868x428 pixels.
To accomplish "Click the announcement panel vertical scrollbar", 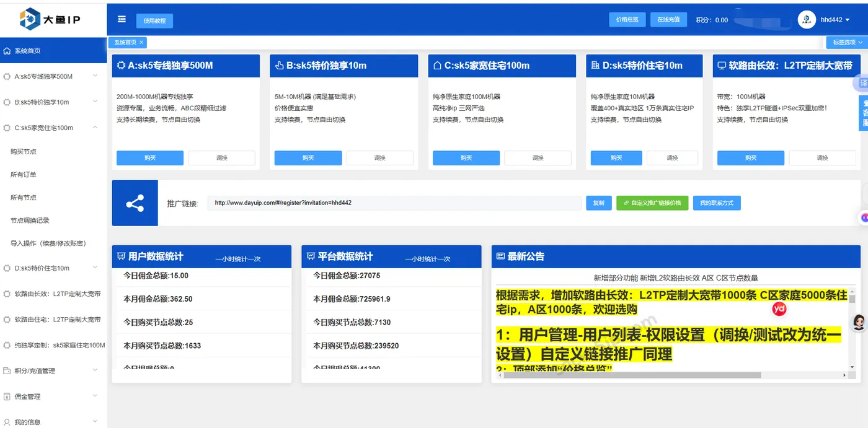I will pyautogui.click(x=852, y=298).
